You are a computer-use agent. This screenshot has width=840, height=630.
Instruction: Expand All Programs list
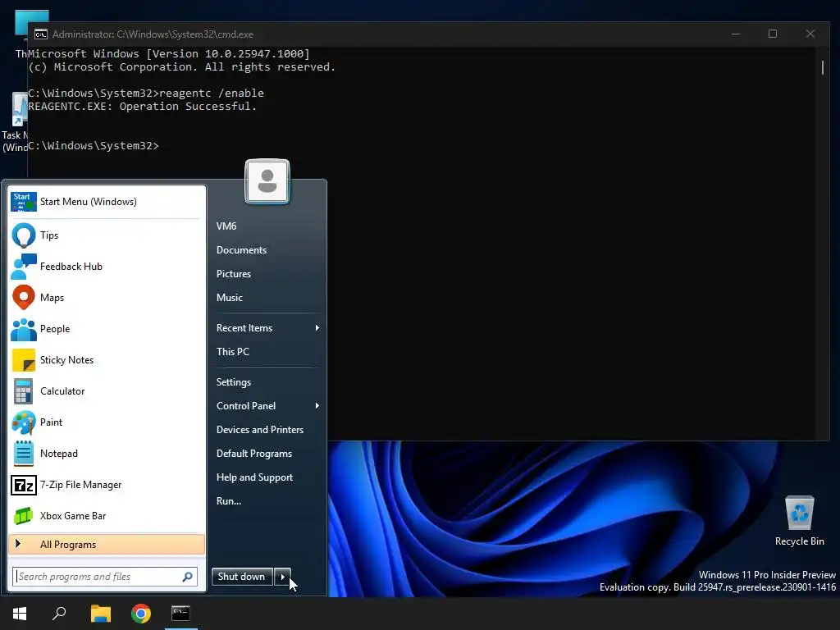pyautogui.click(x=107, y=545)
